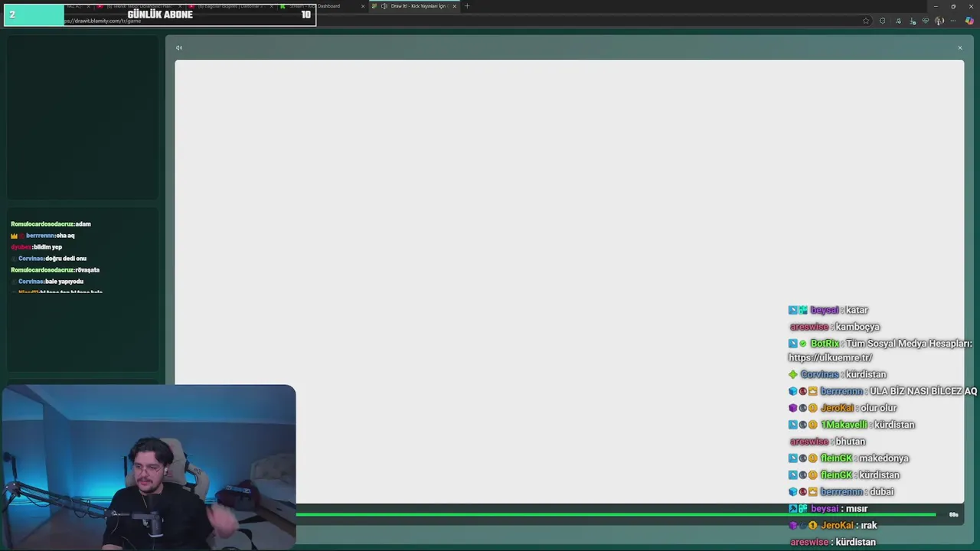
Task: Click berrrennn's 'dubai' message
Action: click(x=841, y=492)
